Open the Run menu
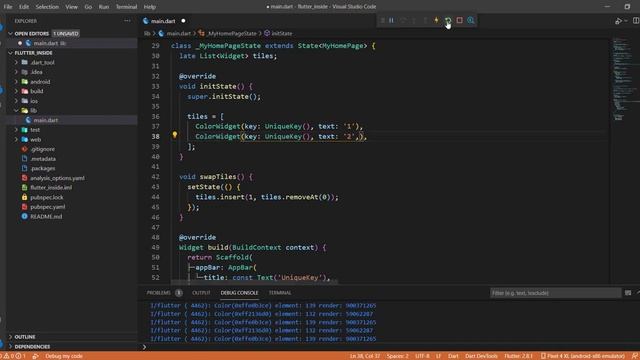640x360 pixels. [104, 7]
